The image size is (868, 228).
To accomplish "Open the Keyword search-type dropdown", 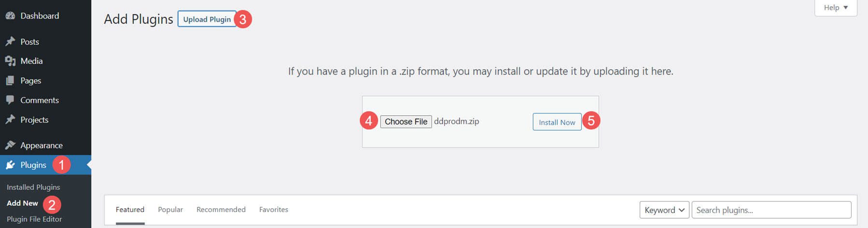I will 664,210.
